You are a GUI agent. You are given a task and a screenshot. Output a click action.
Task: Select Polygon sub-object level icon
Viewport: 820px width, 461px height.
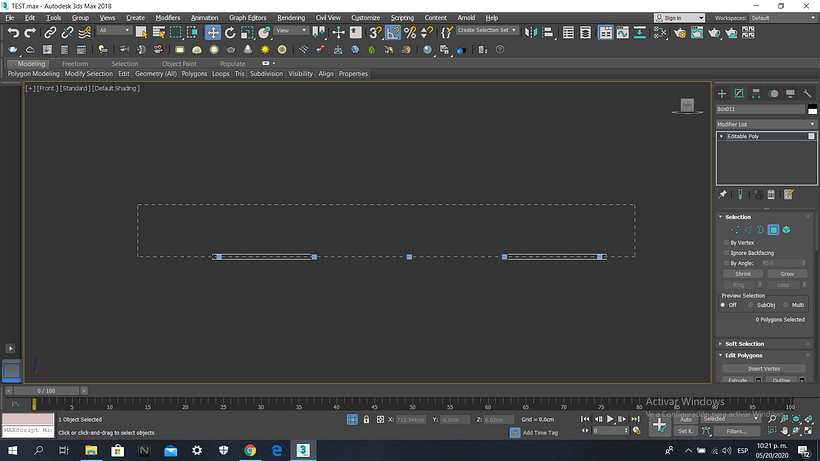tap(773, 230)
